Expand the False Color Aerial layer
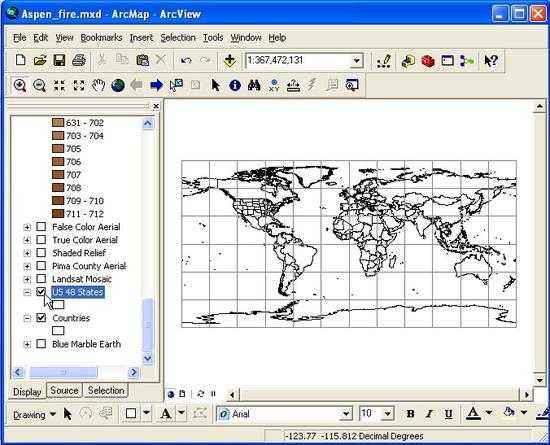The image size is (550, 445). click(27, 227)
